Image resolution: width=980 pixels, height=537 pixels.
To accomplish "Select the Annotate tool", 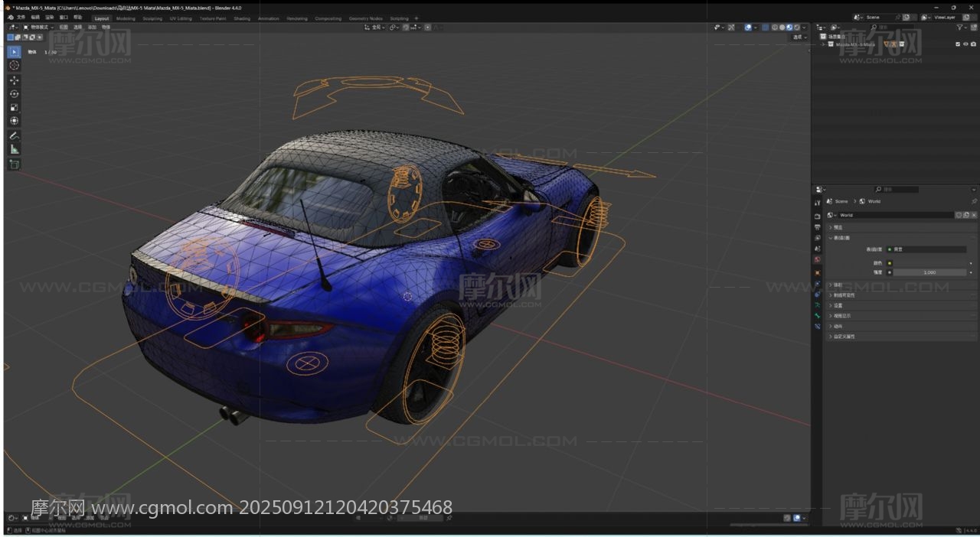I will [x=14, y=135].
